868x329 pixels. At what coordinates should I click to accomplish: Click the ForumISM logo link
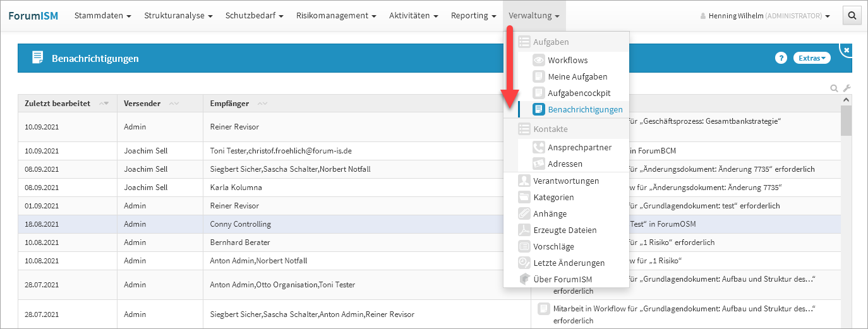(33, 16)
